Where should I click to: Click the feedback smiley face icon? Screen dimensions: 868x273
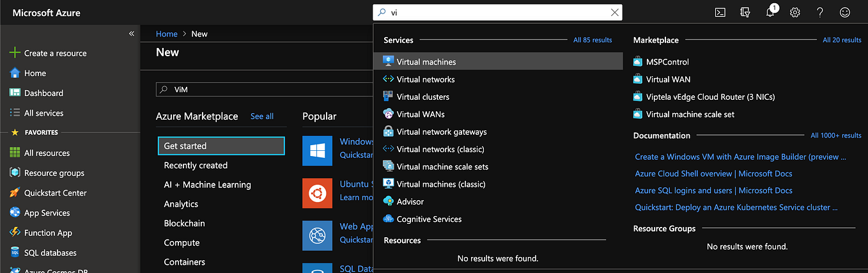pos(845,12)
